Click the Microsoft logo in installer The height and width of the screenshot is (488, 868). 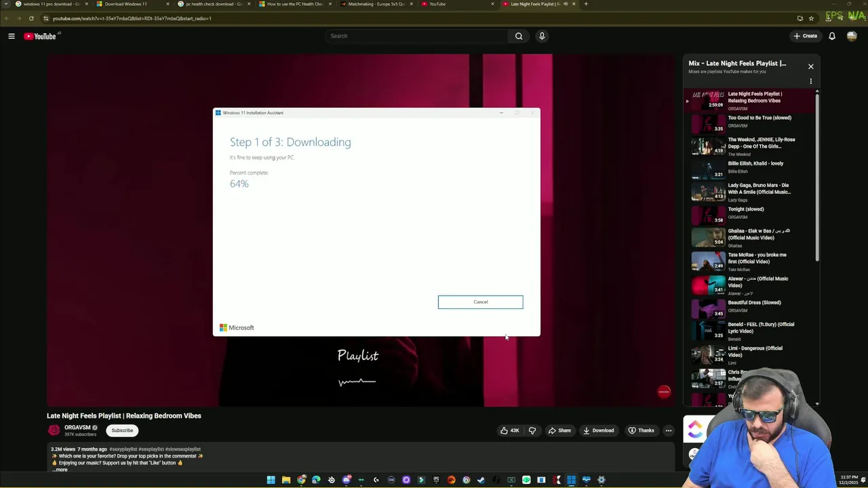237,327
